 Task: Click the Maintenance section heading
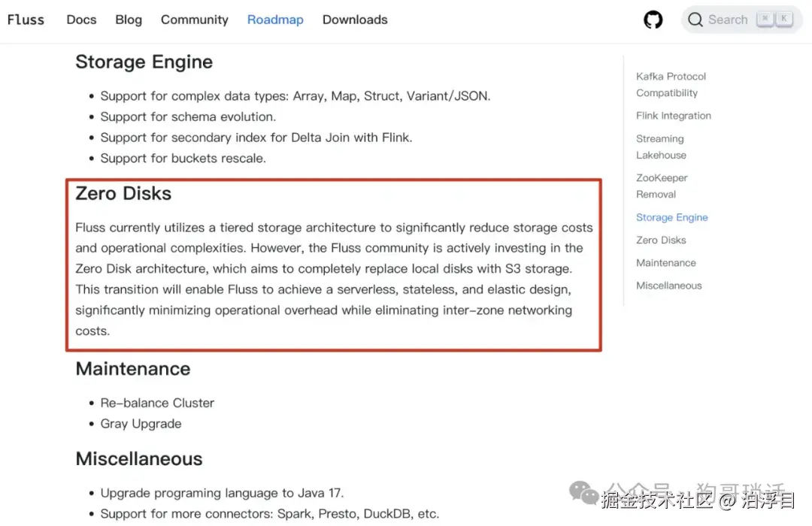tap(133, 369)
